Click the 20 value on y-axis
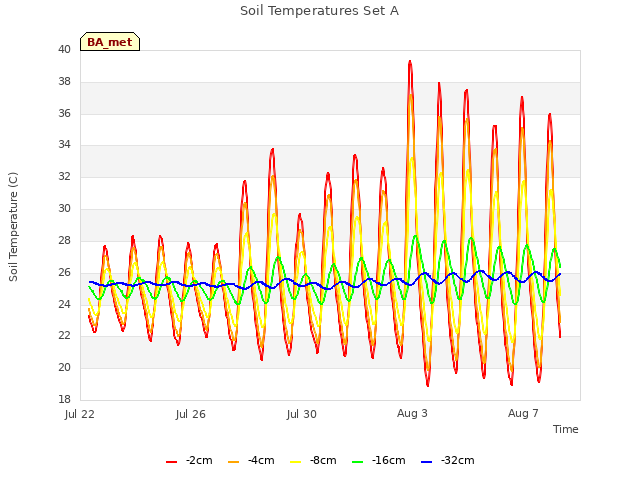Image resolution: width=640 pixels, height=480 pixels. pos(64,367)
